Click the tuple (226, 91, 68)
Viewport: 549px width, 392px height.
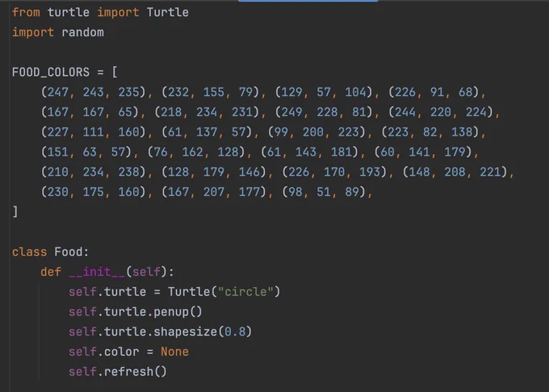tap(434, 92)
